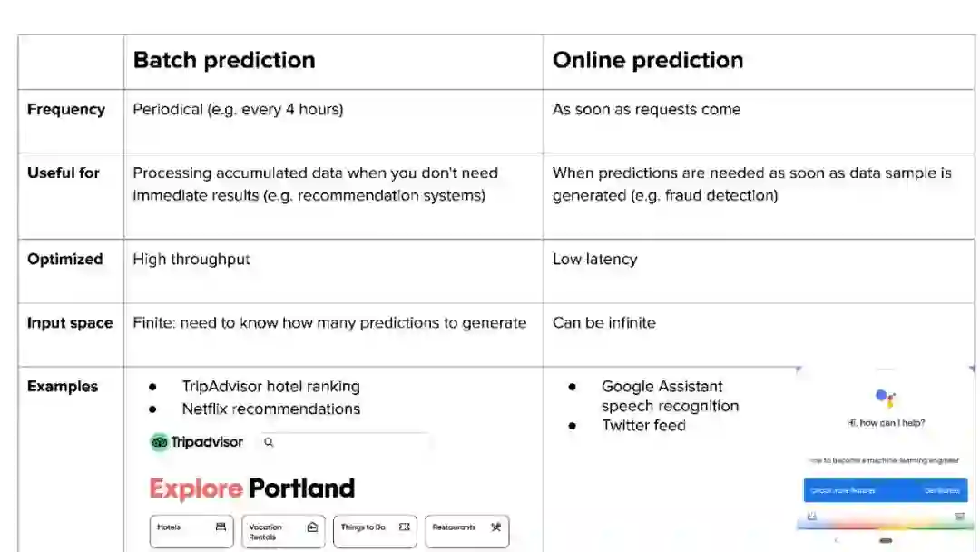Click the house icon in Vacation Rentals
The height and width of the screenshot is (552, 980).
click(x=312, y=527)
